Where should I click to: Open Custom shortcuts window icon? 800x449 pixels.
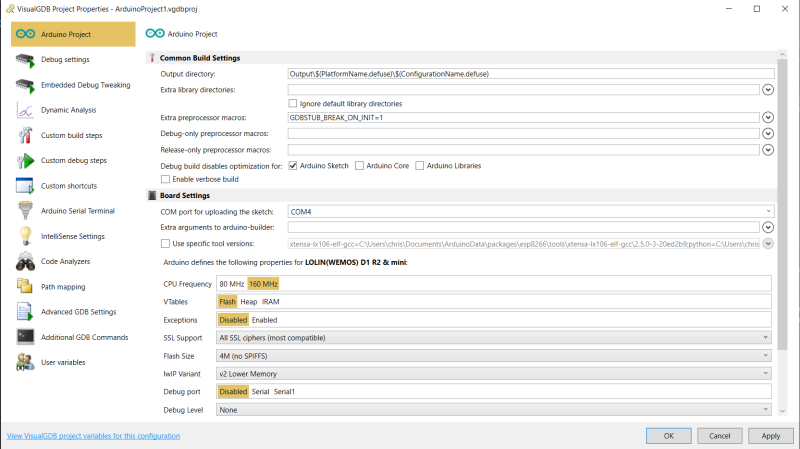click(x=25, y=186)
